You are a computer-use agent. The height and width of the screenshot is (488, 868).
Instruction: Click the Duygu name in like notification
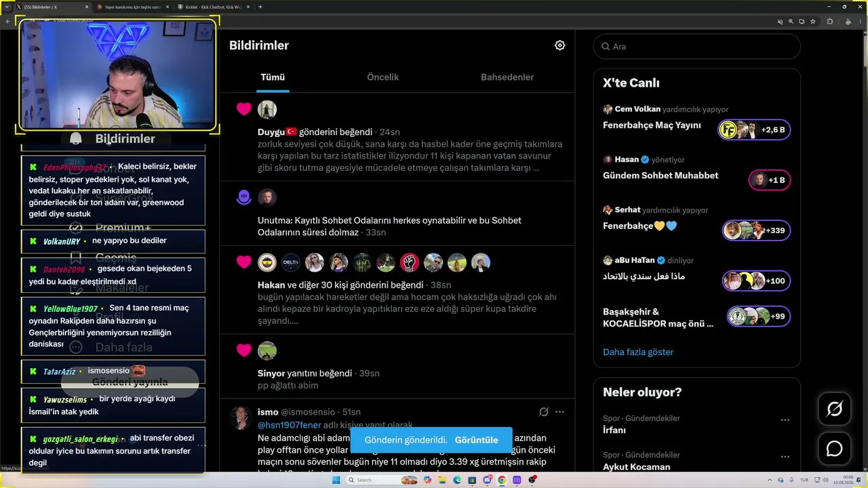click(x=271, y=132)
